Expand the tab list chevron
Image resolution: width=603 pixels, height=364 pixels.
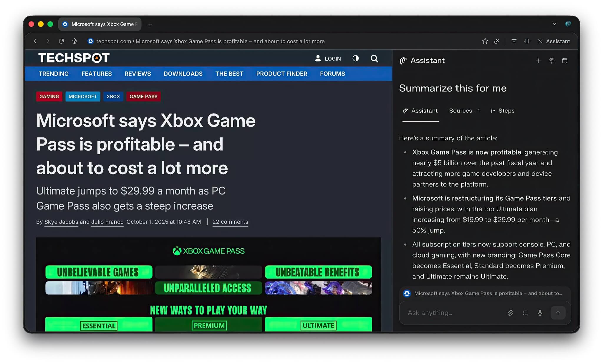[x=554, y=24]
